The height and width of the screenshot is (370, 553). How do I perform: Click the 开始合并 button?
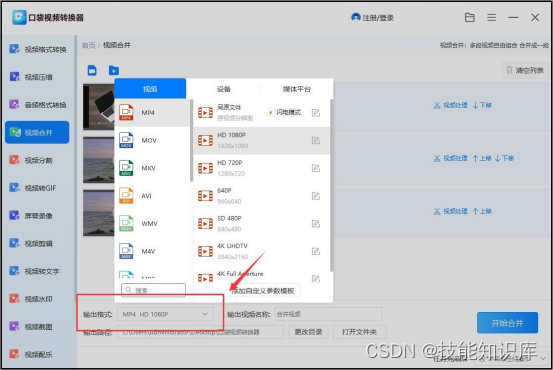[x=507, y=323]
